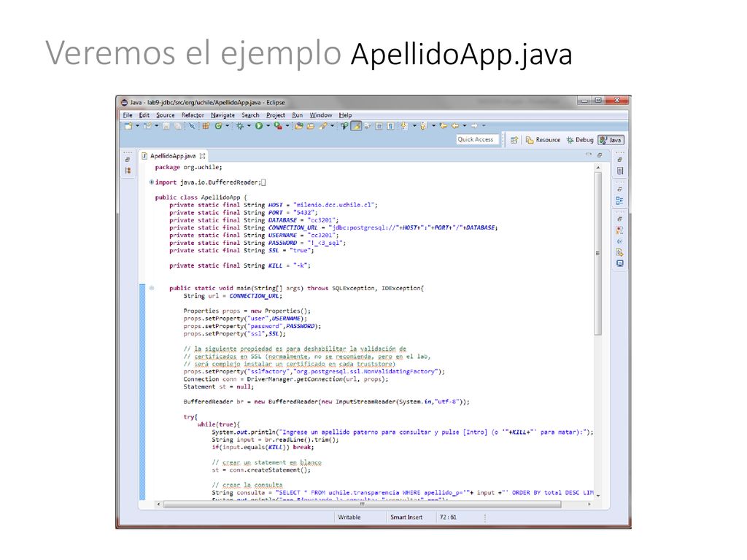This screenshot has height=560, width=747.
Task: Open the Console view monitor icon
Action: 619,263
